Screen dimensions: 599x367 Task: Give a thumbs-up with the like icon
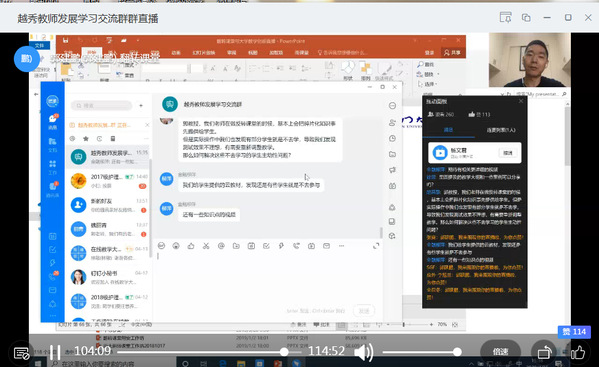(578, 352)
